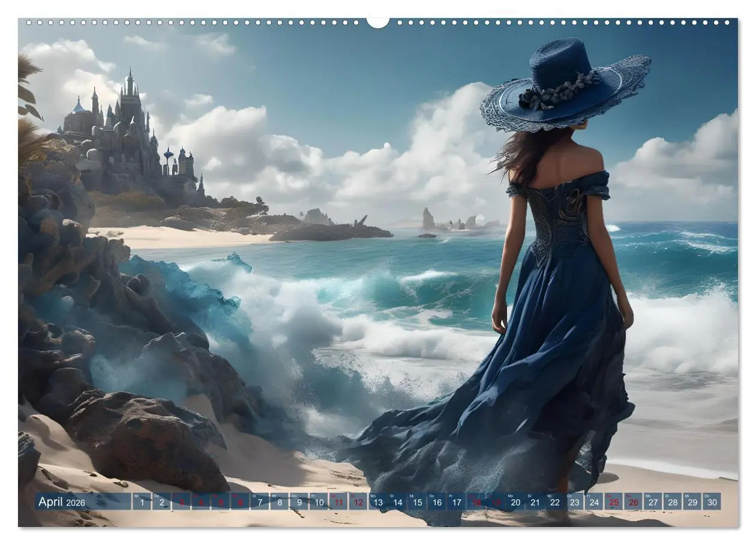Screen dimensions: 756x545
Task: Select day 8 in the calendar strip
Action: pyautogui.click(x=279, y=502)
